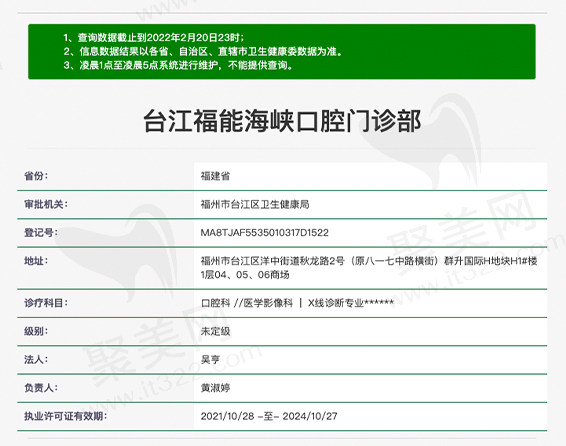Click the address text 1层04、05、06商场
The image size is (566, 446).
245,275
